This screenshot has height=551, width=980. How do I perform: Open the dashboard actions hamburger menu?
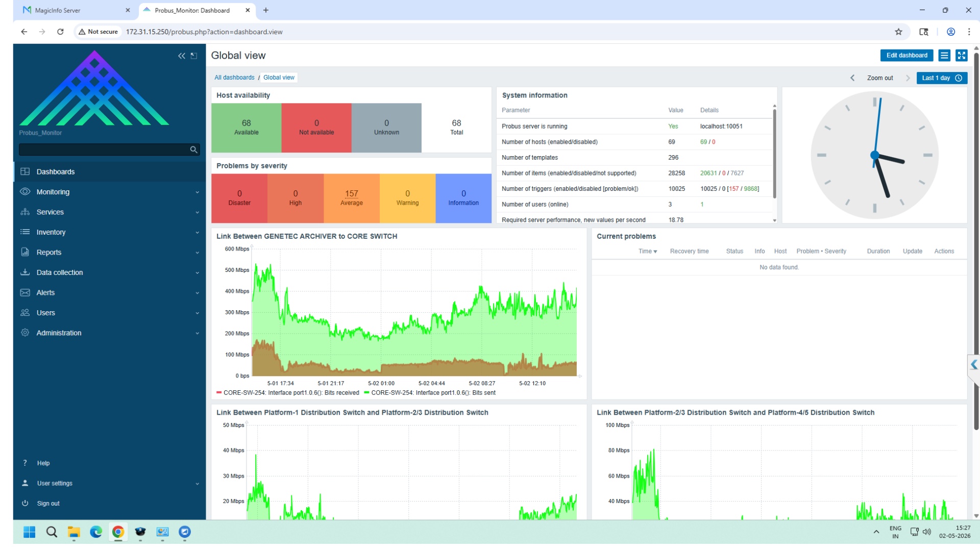944,56
